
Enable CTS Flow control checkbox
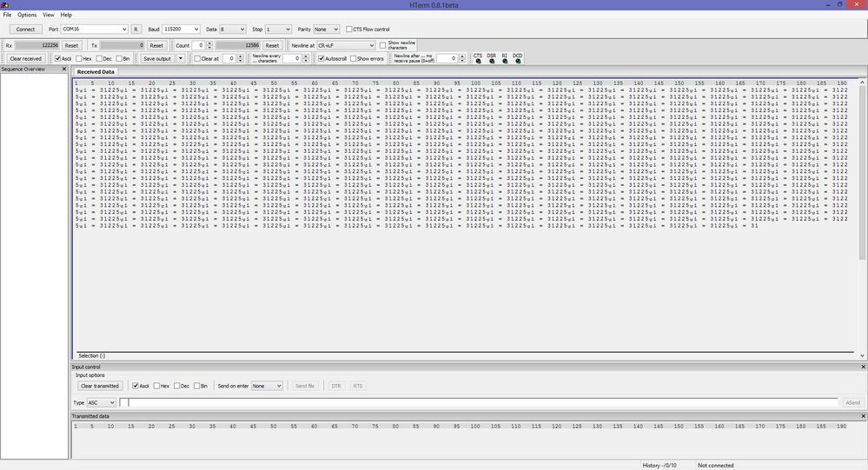click(349, 30)
